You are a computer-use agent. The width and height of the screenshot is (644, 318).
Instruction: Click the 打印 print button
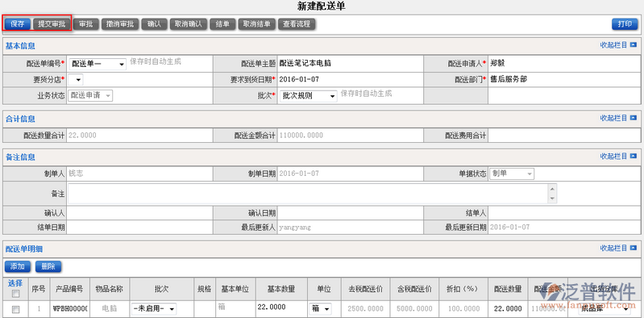click(625, 24)
